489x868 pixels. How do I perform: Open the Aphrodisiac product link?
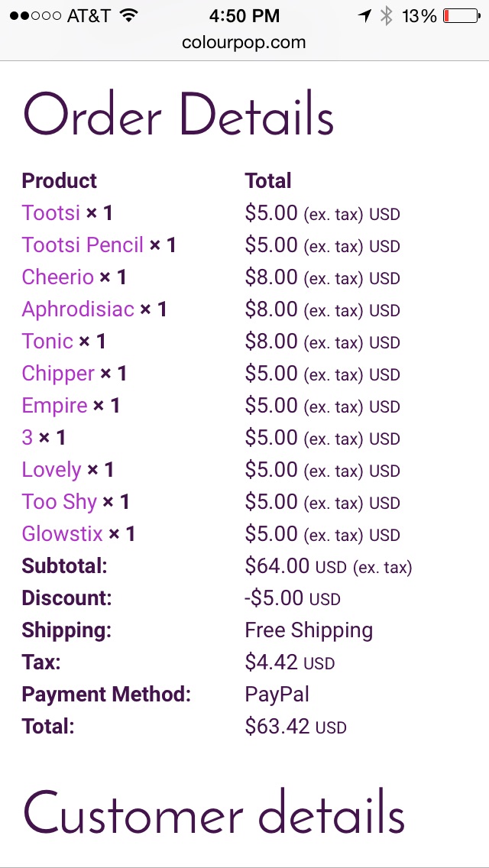pos(77,309)
